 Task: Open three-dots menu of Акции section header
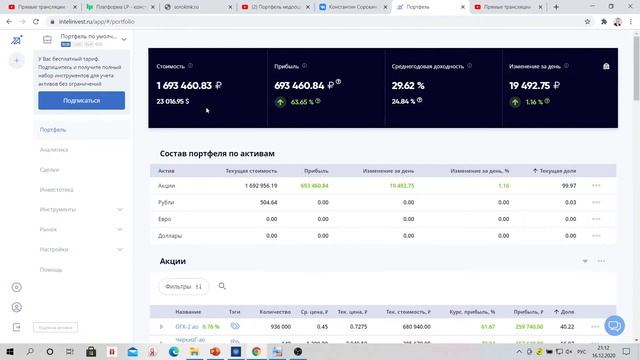[x=601, y=261]
